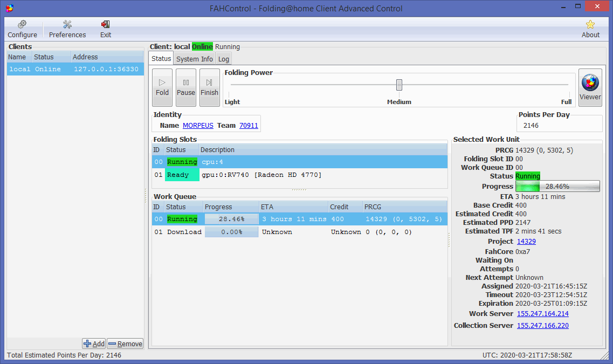Open Work Server 155.247.164.214 link
Viewport: 613px width, 364px height.
(542, 313)
